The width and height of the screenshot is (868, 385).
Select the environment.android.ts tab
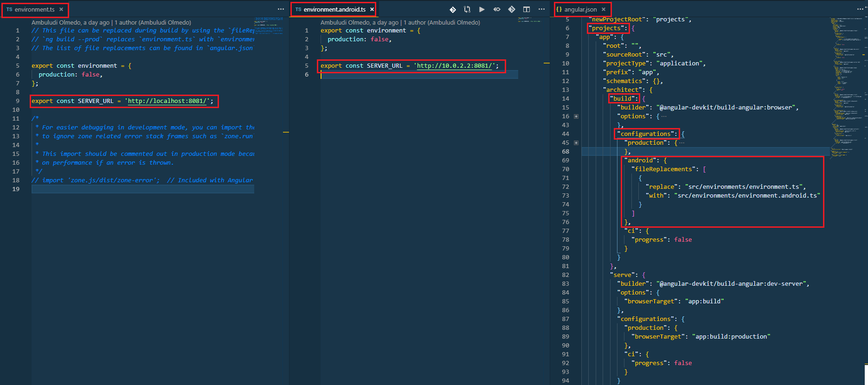[x=334, y=9]
